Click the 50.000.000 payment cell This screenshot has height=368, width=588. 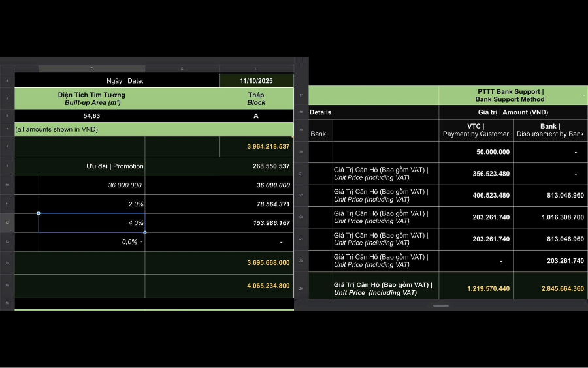click(476, 152)
